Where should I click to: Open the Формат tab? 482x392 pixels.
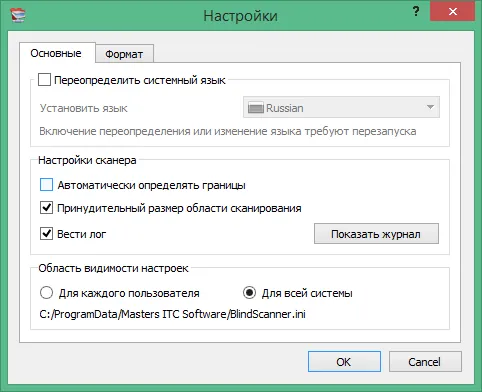pos(124,54)
